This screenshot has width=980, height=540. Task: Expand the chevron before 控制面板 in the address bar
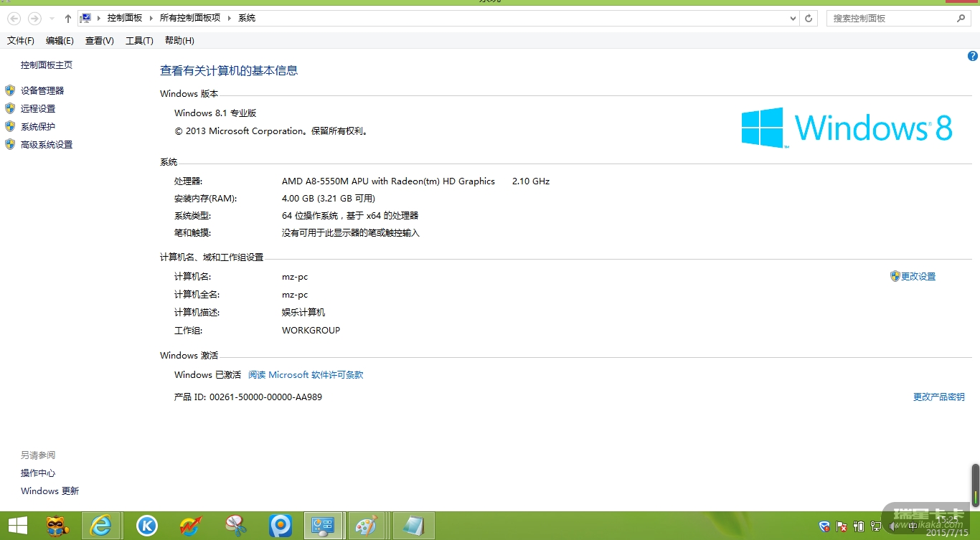(100, 18)
